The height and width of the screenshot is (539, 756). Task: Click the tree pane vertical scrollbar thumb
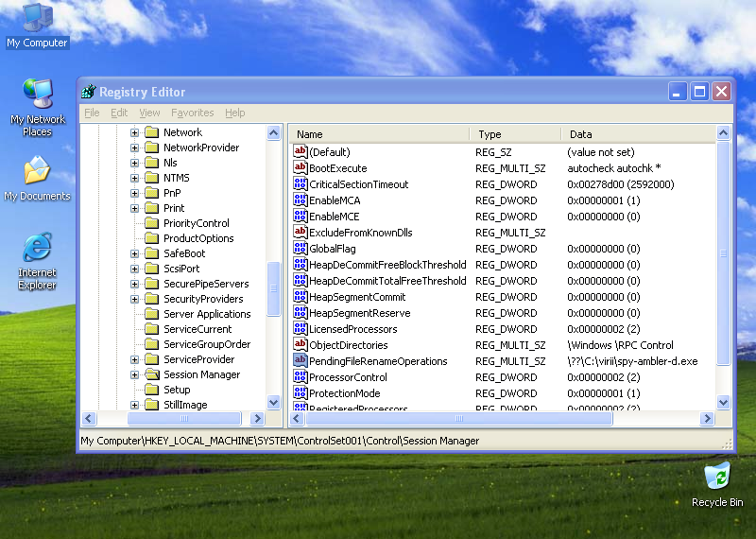tap(273, 288)
